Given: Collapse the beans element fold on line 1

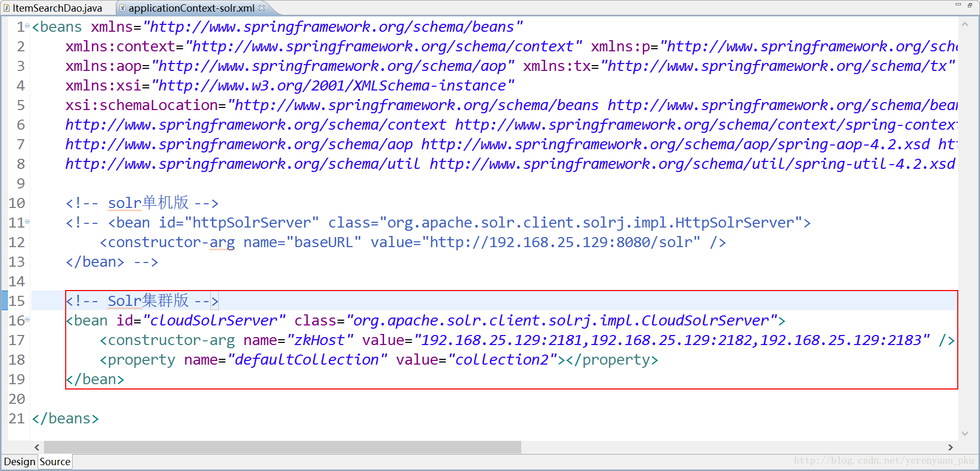Looking at the screenshot, I should click(28, 26).
